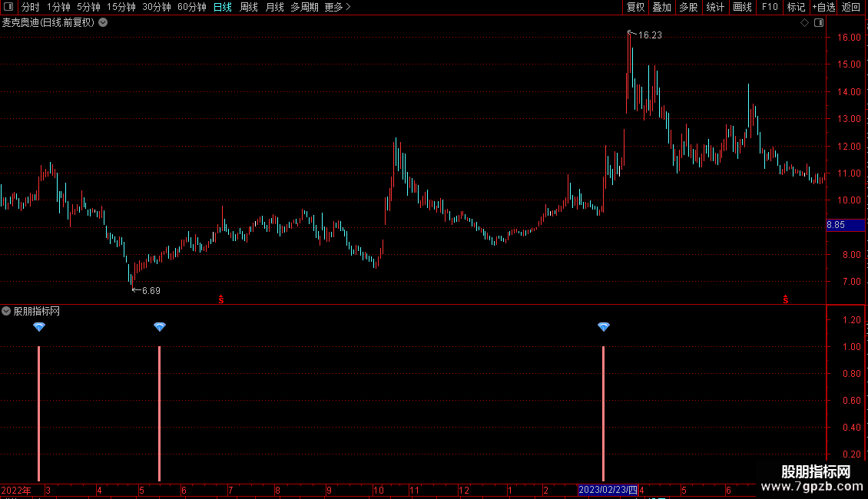Open the 多股 multi-stock view
The height and width of the screenshot is (499, 868).
click(x=688, y=7)
